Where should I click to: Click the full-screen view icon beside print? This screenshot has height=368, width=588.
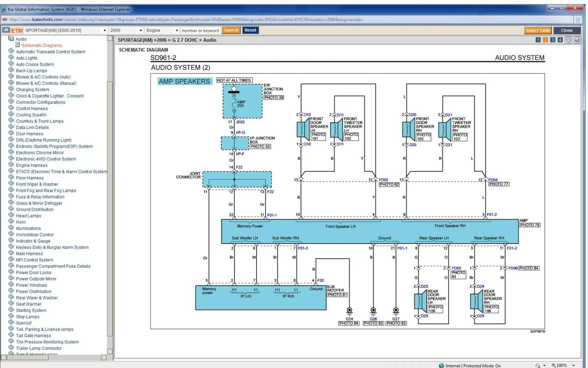(x=568, y=40)
